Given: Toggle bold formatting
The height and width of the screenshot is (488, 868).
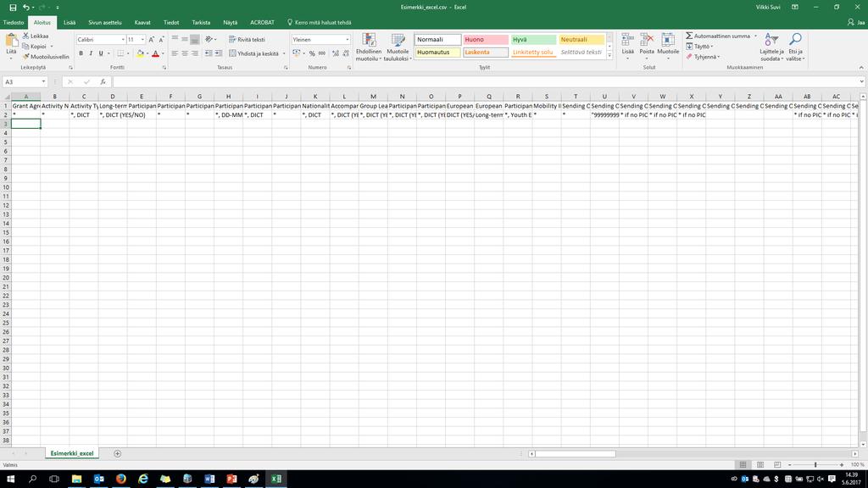Looking at the screenshot, I should pyautogui.click(x=81, y=53).
